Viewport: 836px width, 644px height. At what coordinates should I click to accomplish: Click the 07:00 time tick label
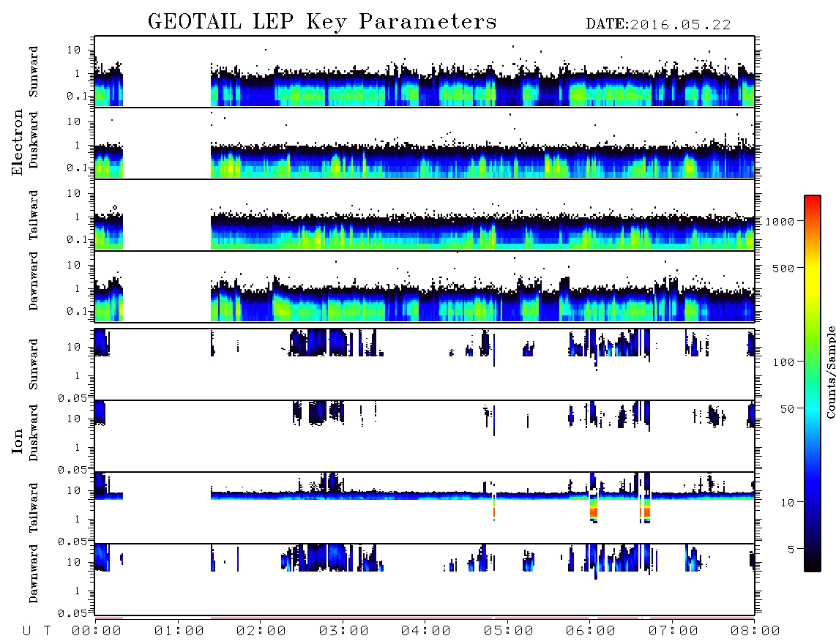click(673, 632)
